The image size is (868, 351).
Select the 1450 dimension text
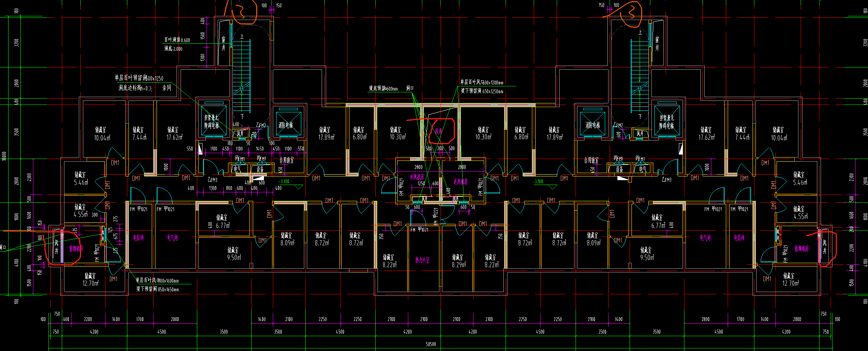coord(260,149)
